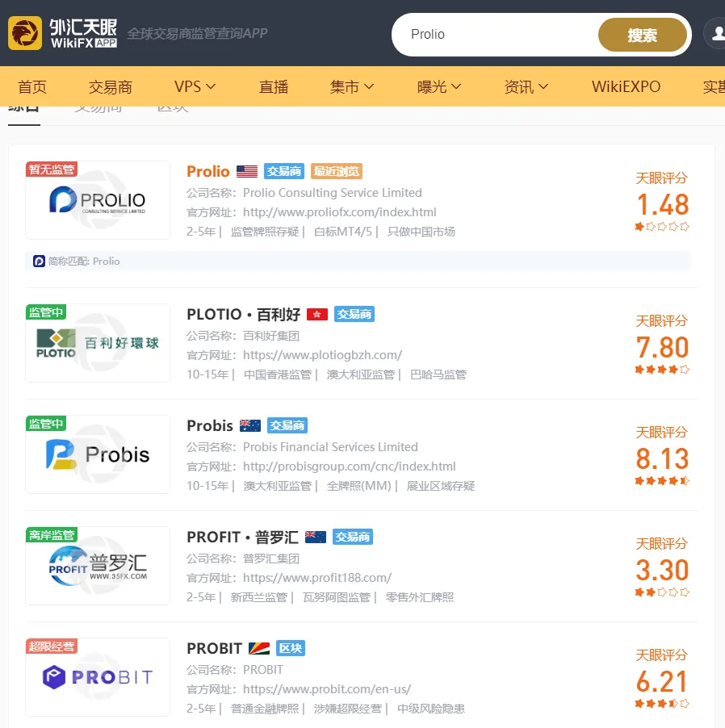
Task: Open the PROFIT 普罗汇 logo thumbnail
Action: pos(98,566)
